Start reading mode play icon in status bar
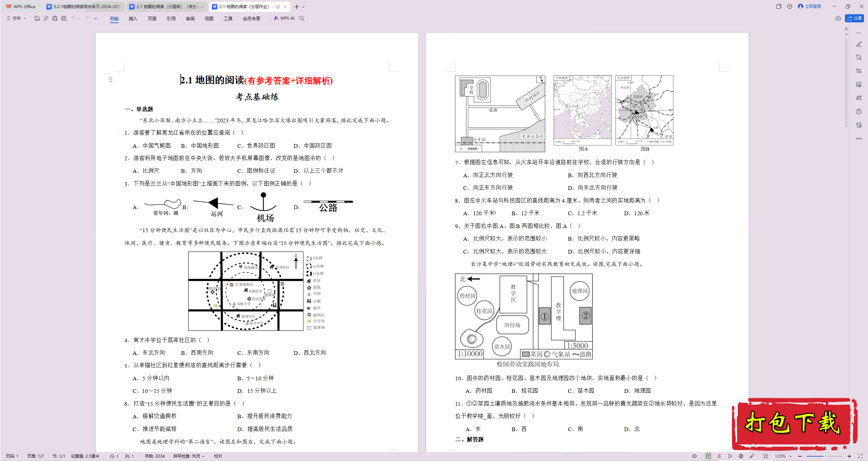The width and height of the screenshot is (868, 461). (x=730, y=456)
